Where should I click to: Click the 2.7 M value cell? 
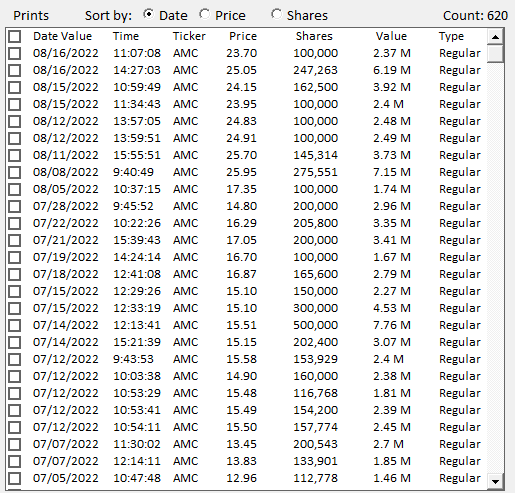[388, 444]
